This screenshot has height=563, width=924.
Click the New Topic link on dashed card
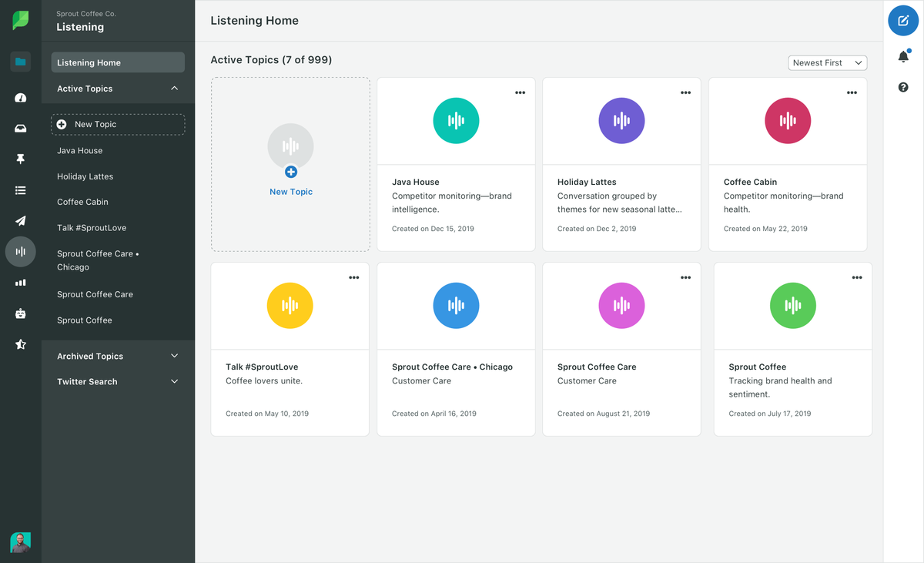(291, 192)
